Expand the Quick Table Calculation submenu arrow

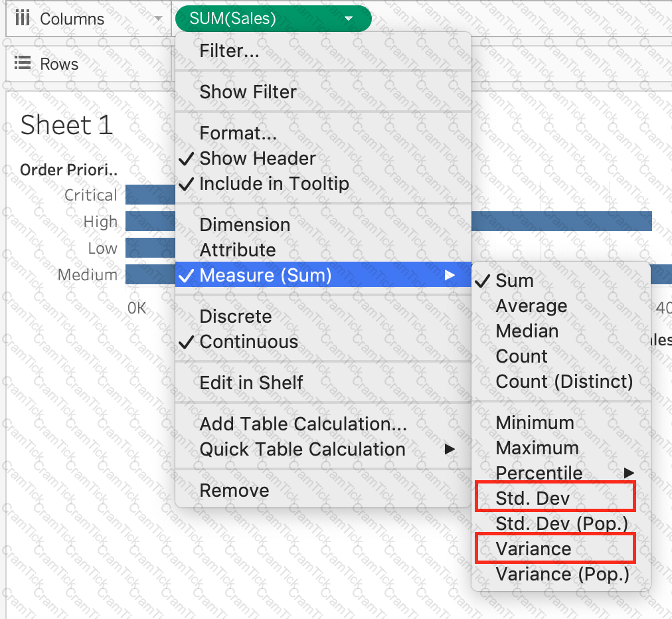click(450, 449)
